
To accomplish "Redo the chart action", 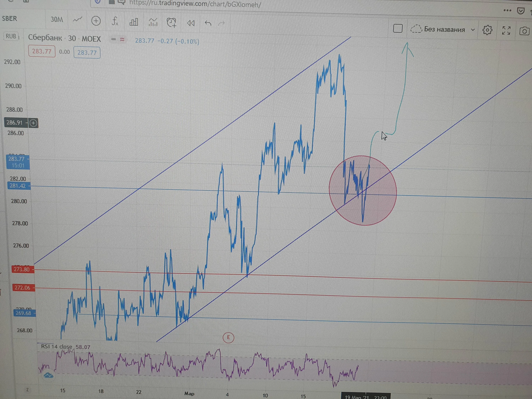I will pos(221,24).
